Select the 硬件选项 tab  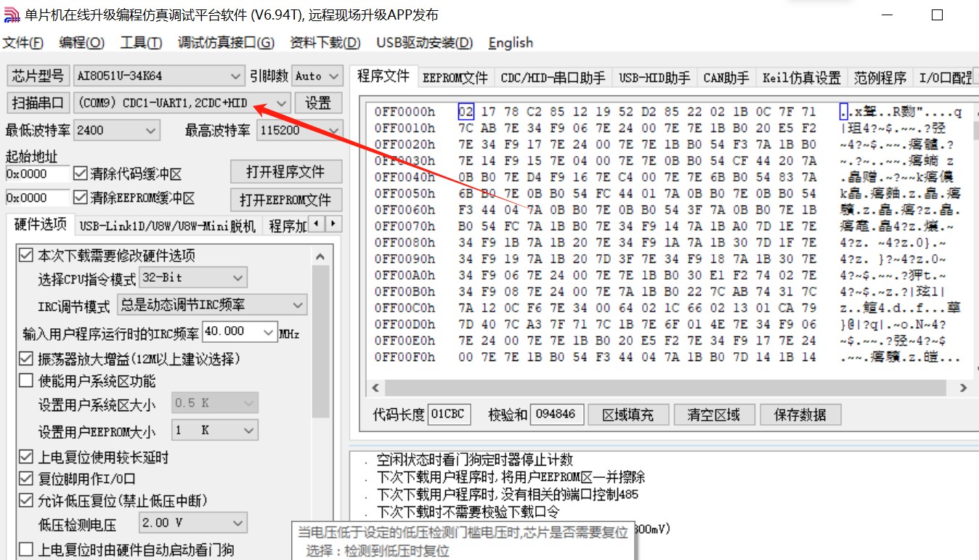[40, 225]
